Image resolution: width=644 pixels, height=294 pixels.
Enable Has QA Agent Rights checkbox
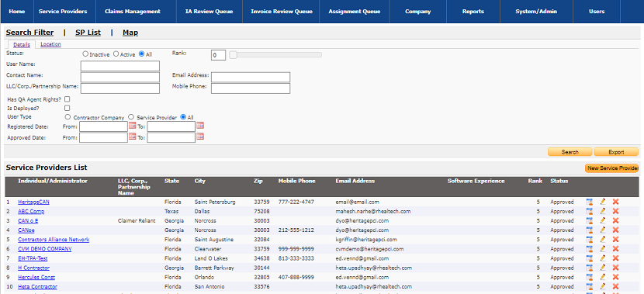pyautogui.click(x=68, y=99)
